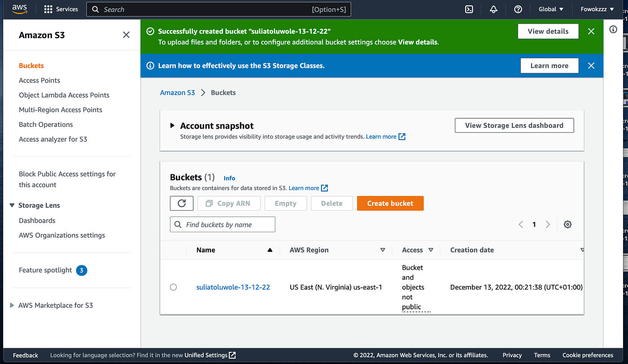Open AWS Organizations settings
The image size is (628, 364).
tap(62, 235)
